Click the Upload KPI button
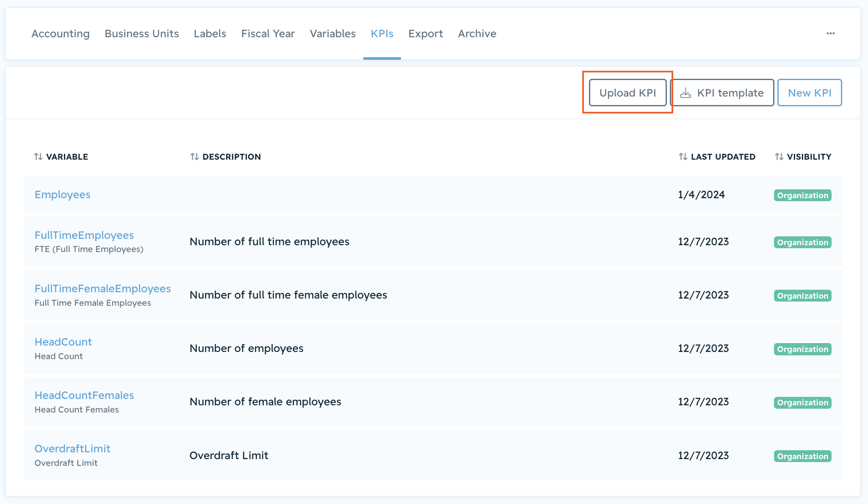 point(628,93)
